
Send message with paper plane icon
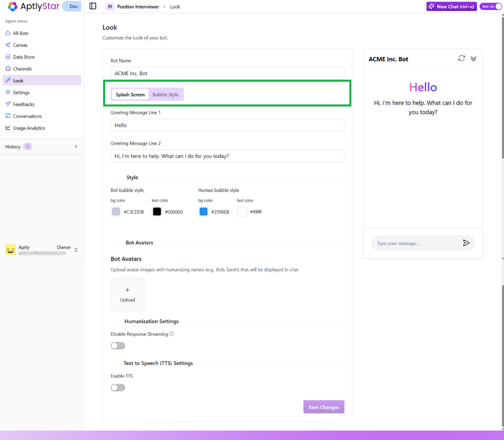(466, 243)
